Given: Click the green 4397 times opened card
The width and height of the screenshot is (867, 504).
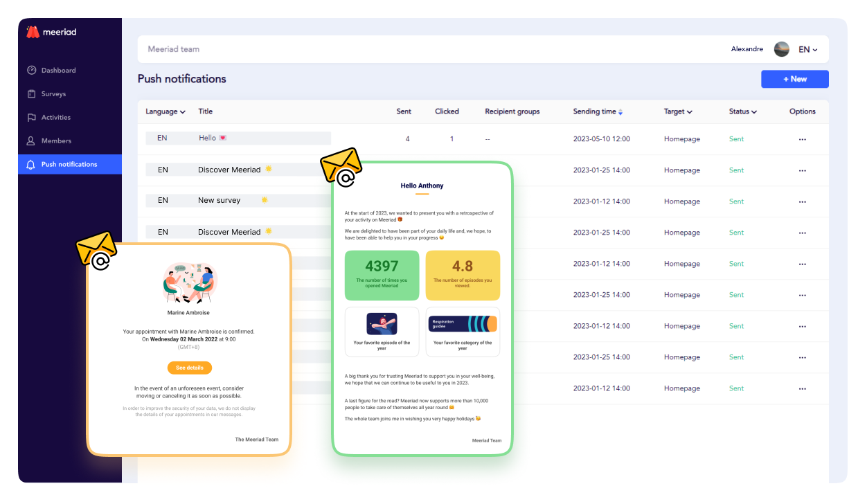Looking at the screenshot, I should (382, 276).
